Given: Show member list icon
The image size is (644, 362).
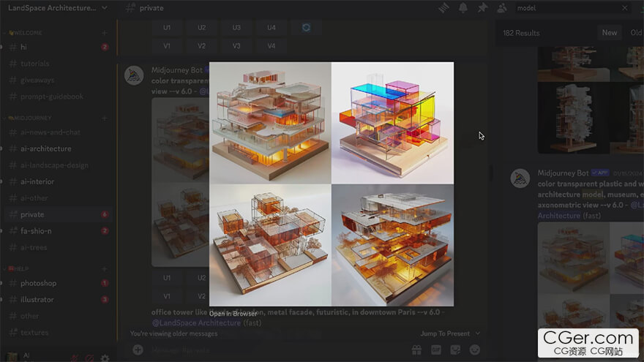Looking at the screenshot, I should pyautogui.click(x=502, y=8).
